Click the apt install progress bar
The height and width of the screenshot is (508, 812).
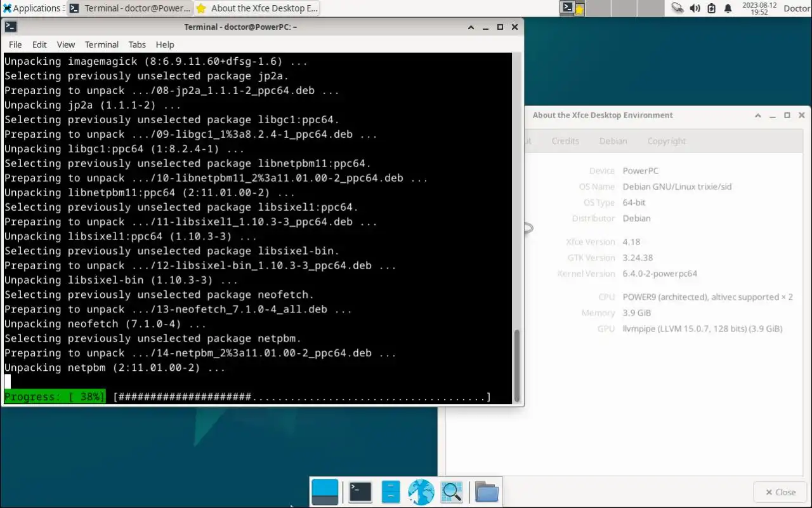click(x=302, y=397)
